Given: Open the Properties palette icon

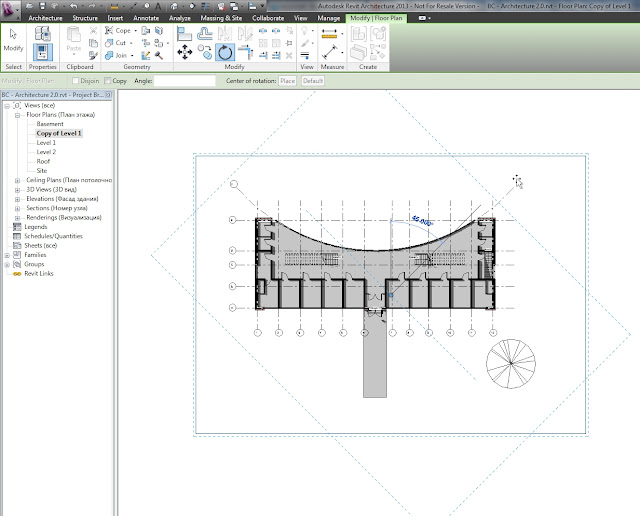Looking at the screenshot, I should 44,52.
